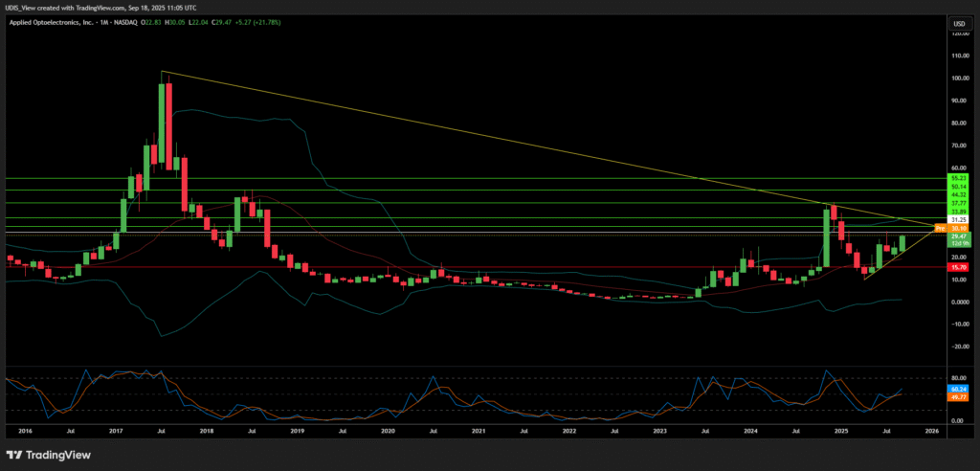Click the USD currency button
Image resolution: width=980 pixels, height=471 pixels.
coord(956,22)
